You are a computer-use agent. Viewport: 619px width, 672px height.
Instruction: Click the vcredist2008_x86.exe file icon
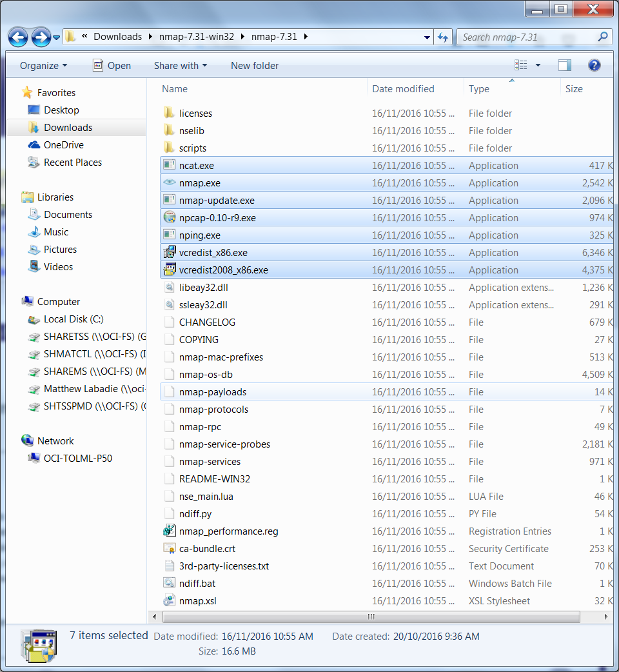pyautogui.click(x=169, y=270)
